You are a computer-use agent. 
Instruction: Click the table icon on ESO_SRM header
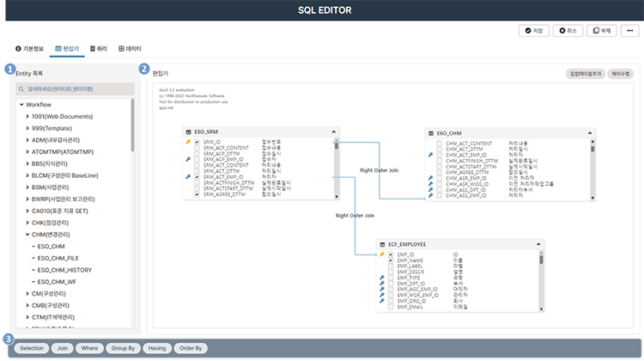click(188, 132)
